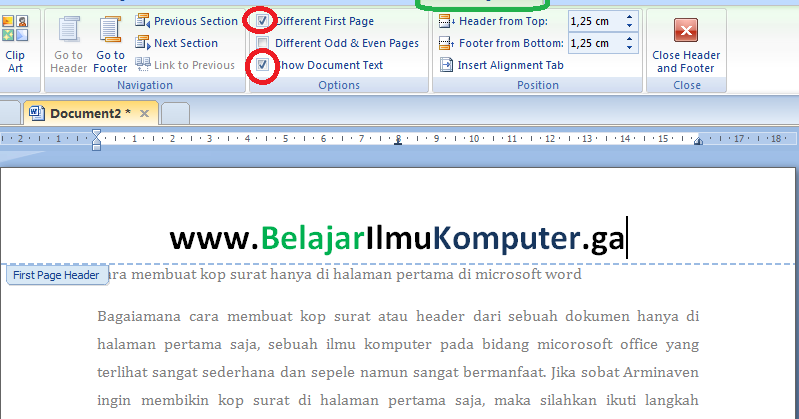Click right indent marker on ruler
799x419 pixels.
coord(698,141)
